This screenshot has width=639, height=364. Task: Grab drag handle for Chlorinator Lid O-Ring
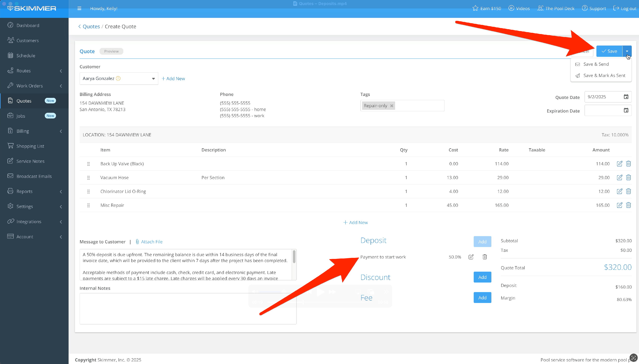click(88, 191)
